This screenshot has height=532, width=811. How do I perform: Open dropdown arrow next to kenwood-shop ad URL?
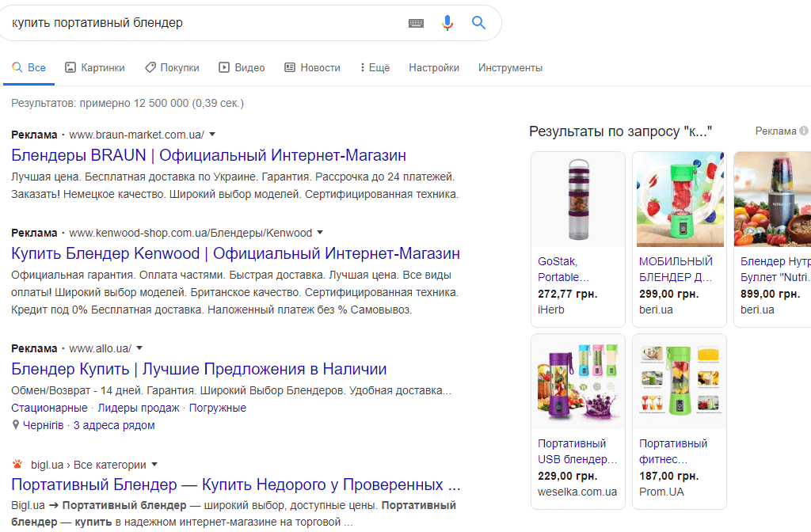pos(320,231)
